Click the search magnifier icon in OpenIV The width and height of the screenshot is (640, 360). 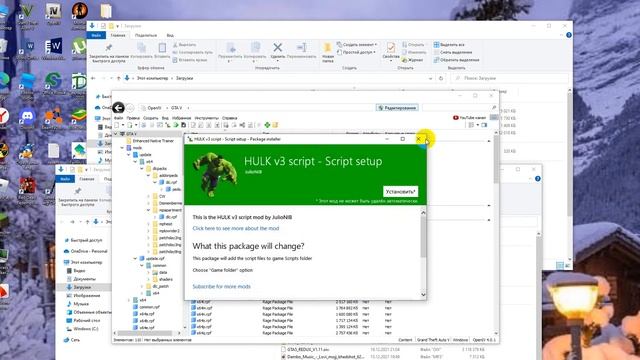point(494,108)
